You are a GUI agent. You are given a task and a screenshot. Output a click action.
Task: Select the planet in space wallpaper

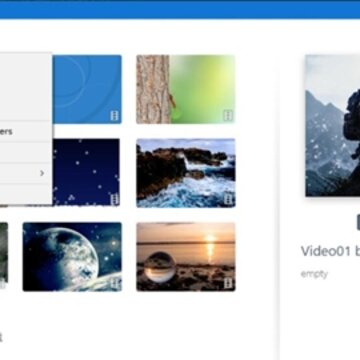(72, 257)
